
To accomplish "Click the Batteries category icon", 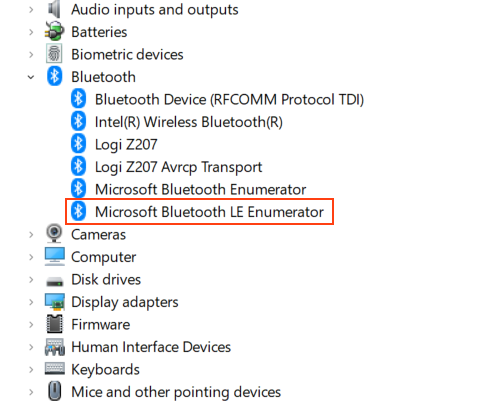I will pos(54,31).
